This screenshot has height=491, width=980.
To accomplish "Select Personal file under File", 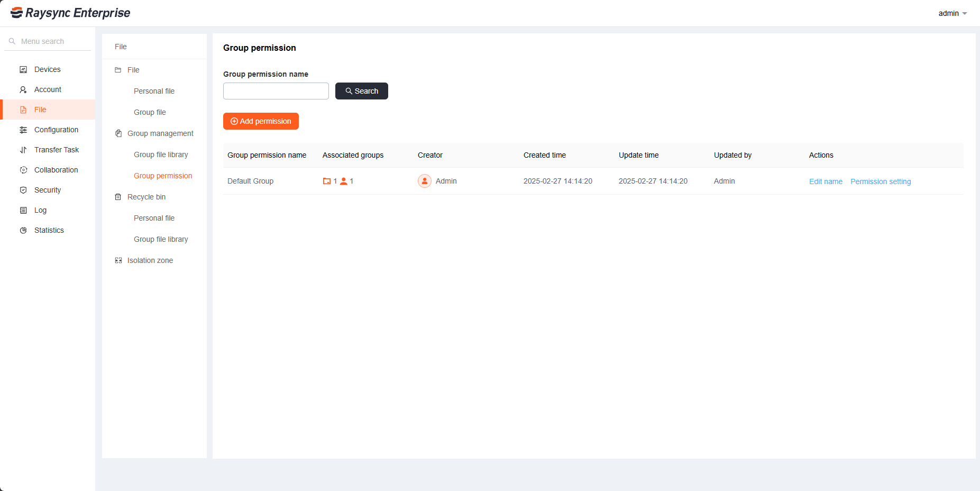I will (154, 91).
